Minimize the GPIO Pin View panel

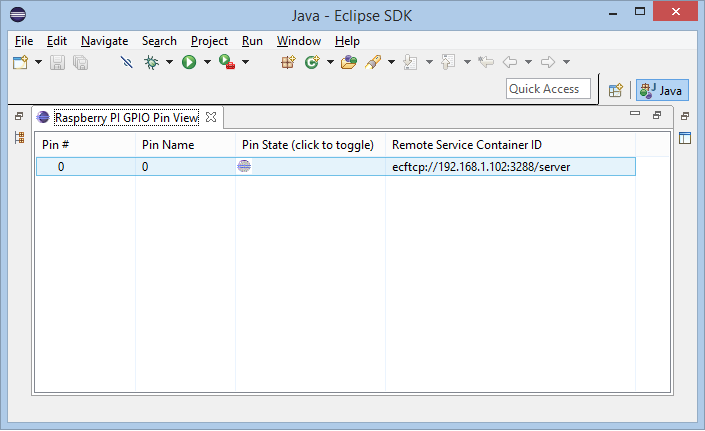635,114
